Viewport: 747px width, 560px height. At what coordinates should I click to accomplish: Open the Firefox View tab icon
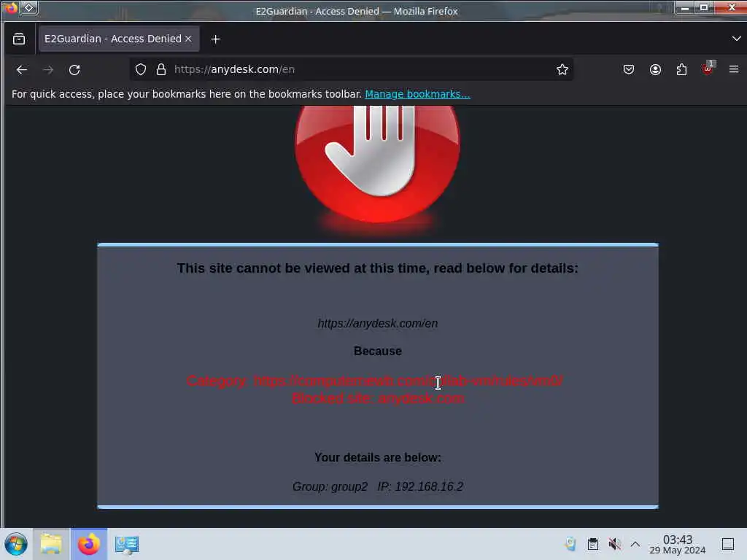click(x=19, y=39)
